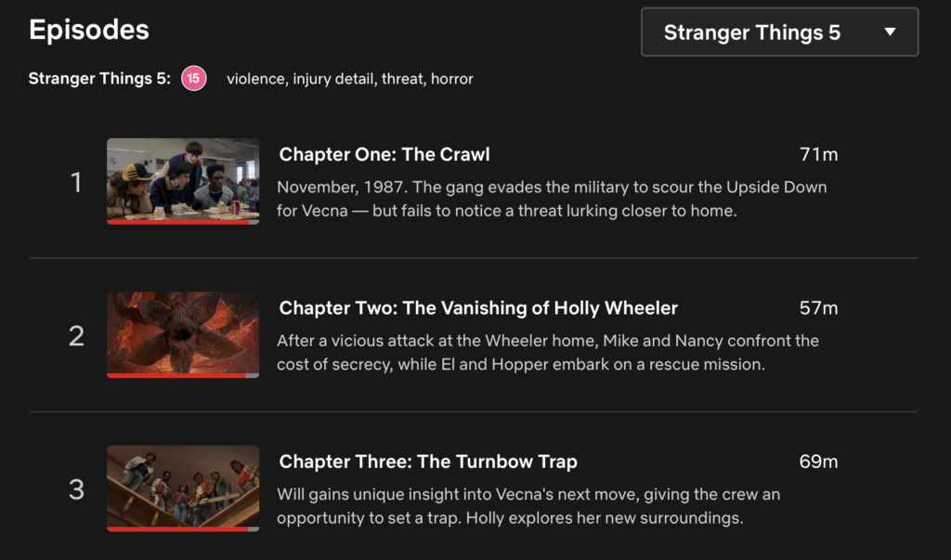Click the episode number 3
Viewport: 951px width, 560px height.
coord(77,489)
